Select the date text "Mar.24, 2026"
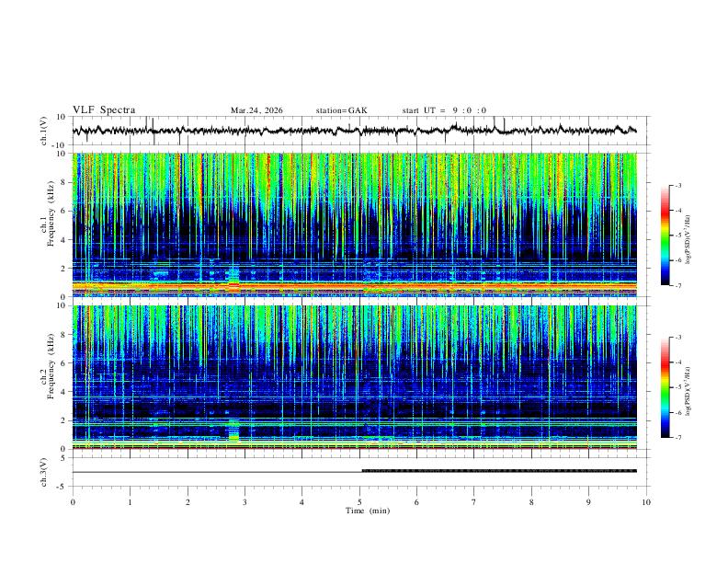 point(256,110)
